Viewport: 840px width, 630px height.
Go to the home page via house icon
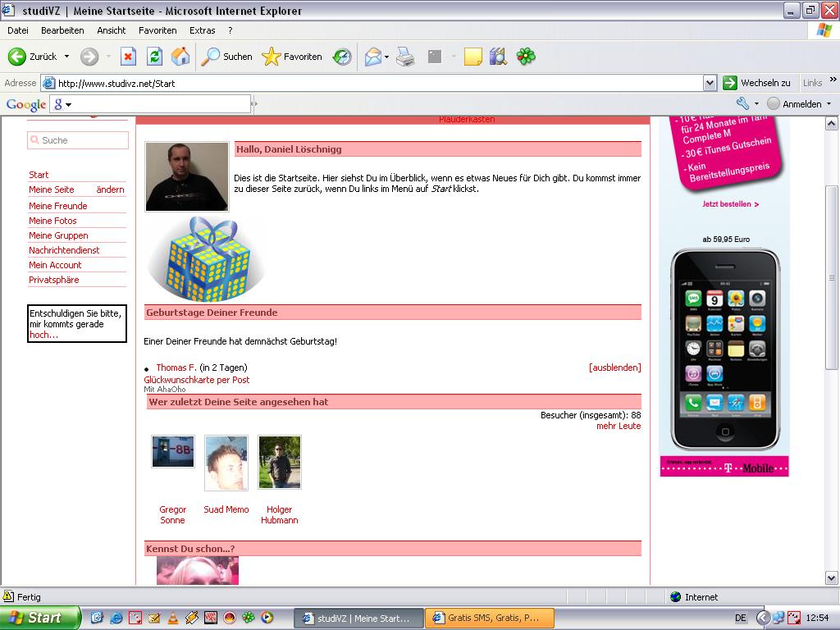coord(180,57)
